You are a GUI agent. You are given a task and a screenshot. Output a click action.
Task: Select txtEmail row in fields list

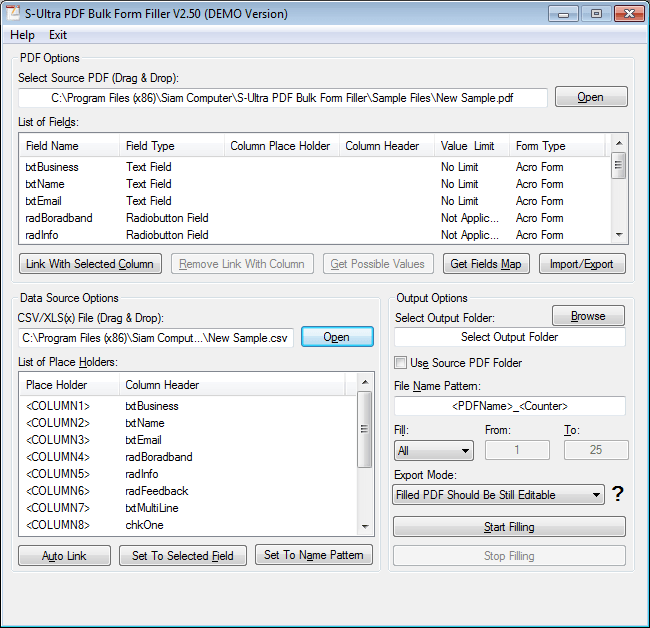(43, 201)
